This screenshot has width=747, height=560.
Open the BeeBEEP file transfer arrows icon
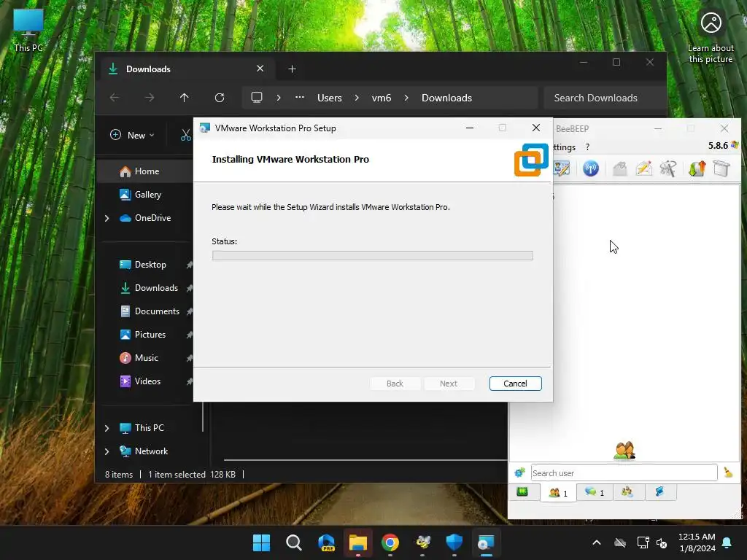[x=697, y=168]
